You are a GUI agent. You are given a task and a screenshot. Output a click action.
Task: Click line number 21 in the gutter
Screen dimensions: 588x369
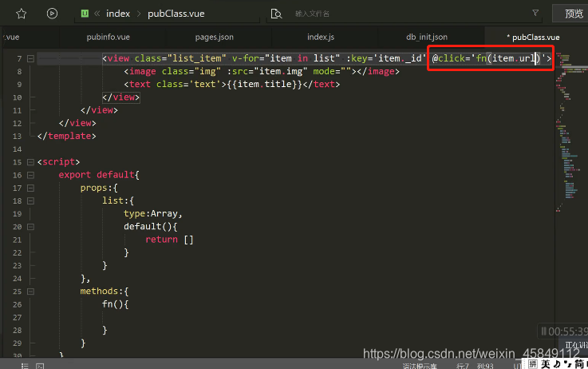(x=18, y=240)
